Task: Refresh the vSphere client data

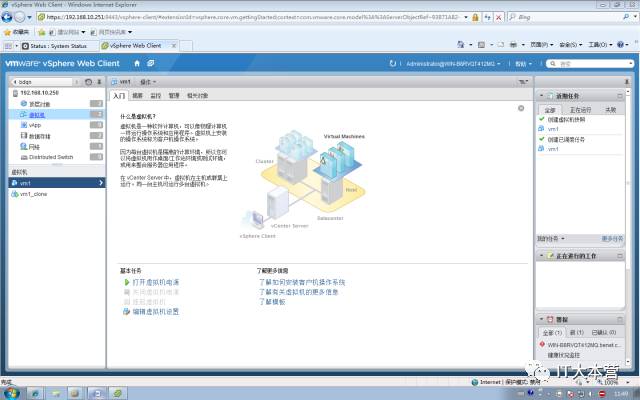Action: coord(393,64)
